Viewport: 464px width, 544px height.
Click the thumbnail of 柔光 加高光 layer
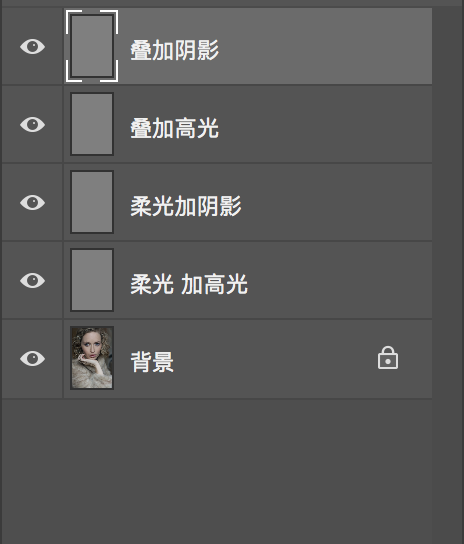click(x=92, y=280)
